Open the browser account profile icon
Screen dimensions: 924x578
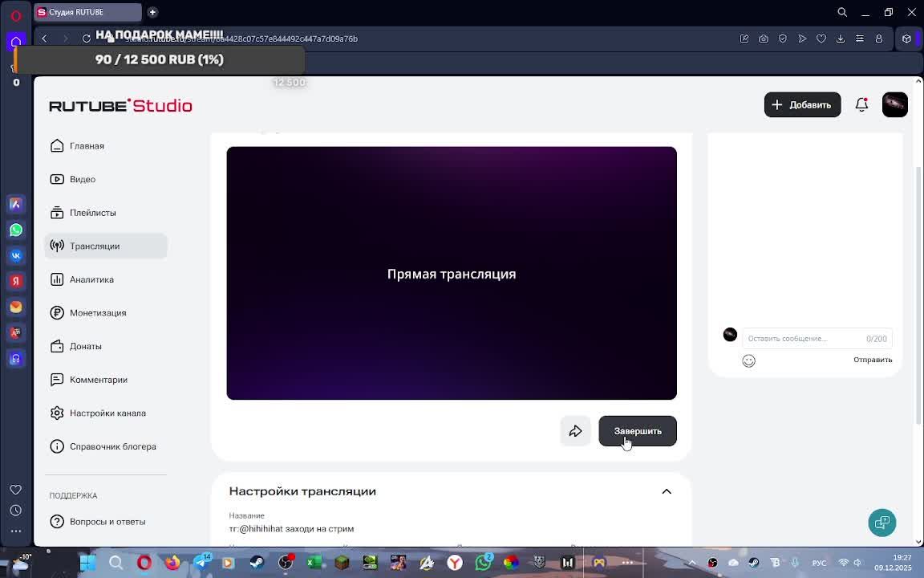(x=878, y=39)
